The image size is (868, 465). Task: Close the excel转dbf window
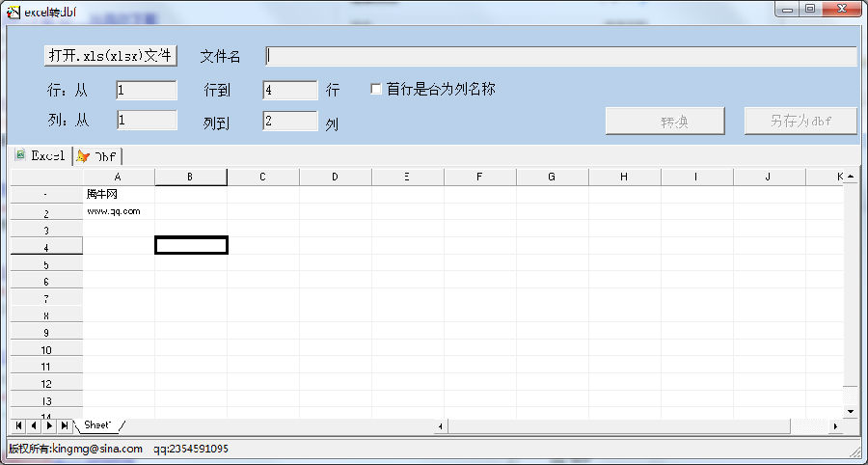(843, 10)
